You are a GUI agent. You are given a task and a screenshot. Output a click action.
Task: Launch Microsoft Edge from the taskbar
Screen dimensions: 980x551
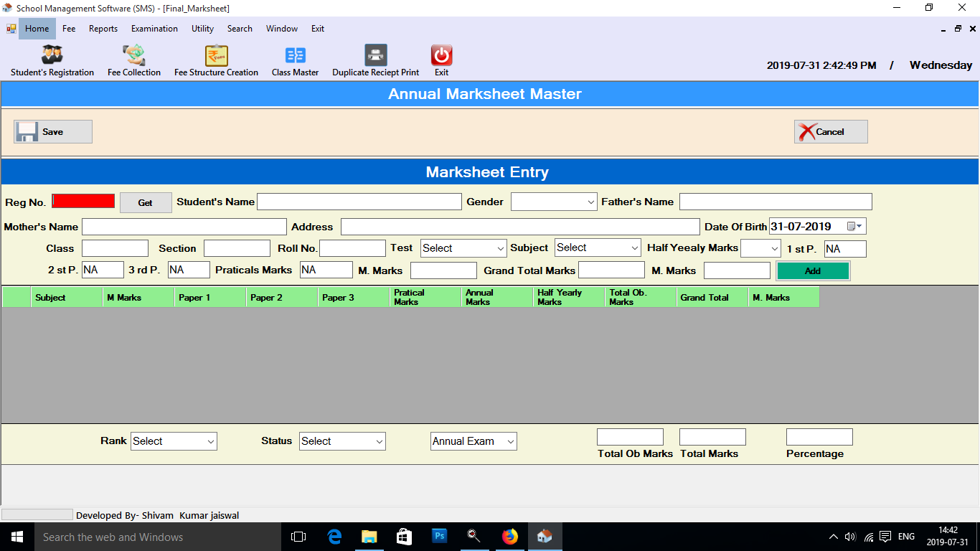334,537
